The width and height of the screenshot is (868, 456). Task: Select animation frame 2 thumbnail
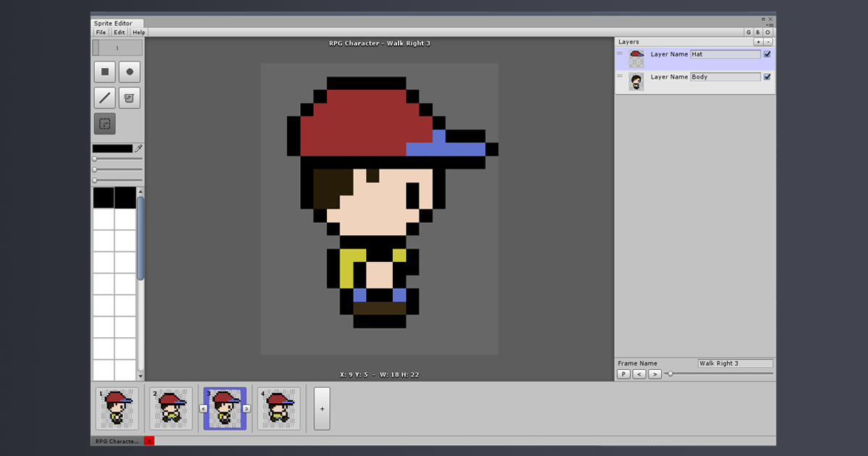(x=171, y=408)
